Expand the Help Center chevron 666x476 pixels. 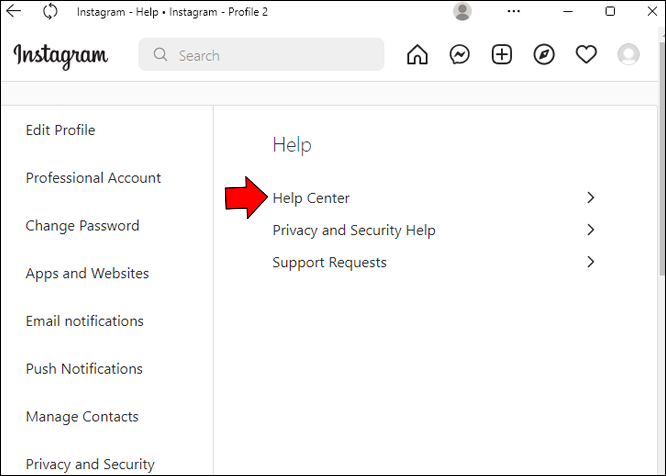point(590,198)
